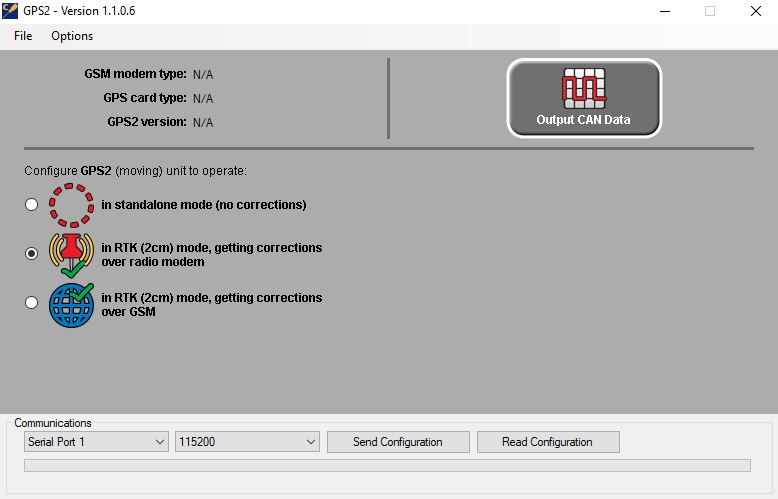
Task: Click the blue globe GSM icon
Action: point(71,304)
